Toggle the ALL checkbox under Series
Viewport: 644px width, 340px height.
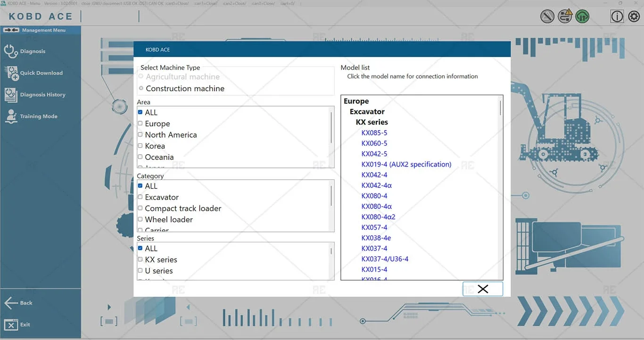pos(140,248)
